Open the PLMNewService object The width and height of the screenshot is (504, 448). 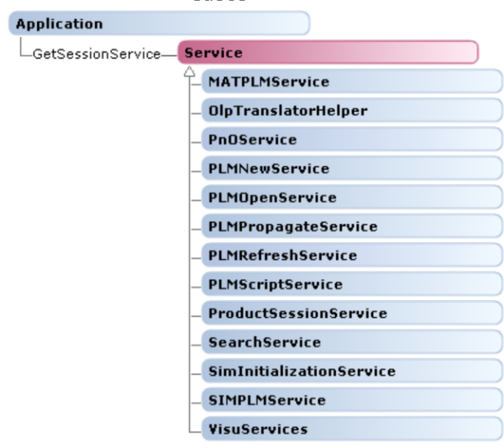pyautogui.click(x=346, y=168)
